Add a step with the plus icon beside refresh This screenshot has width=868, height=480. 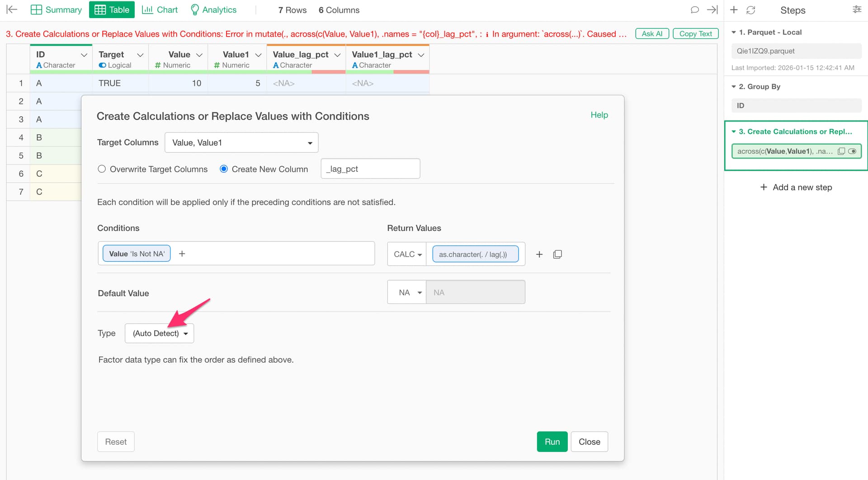click(x=734, y=10)
